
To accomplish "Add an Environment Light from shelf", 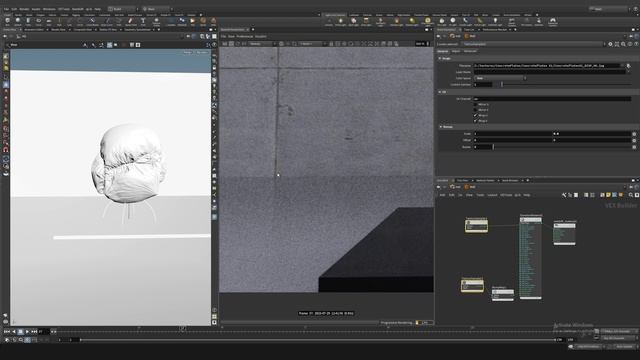I will [427, 22].
